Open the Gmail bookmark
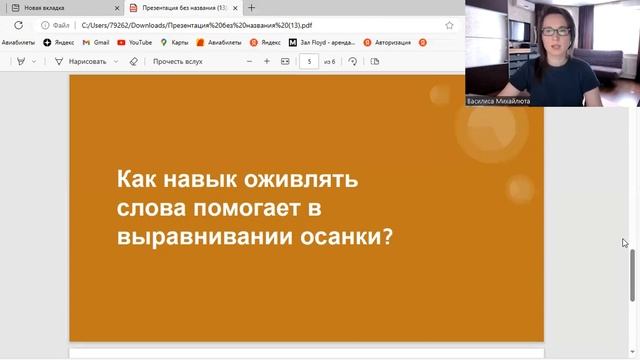The image size is (640, 360). [x=96, y=42]
